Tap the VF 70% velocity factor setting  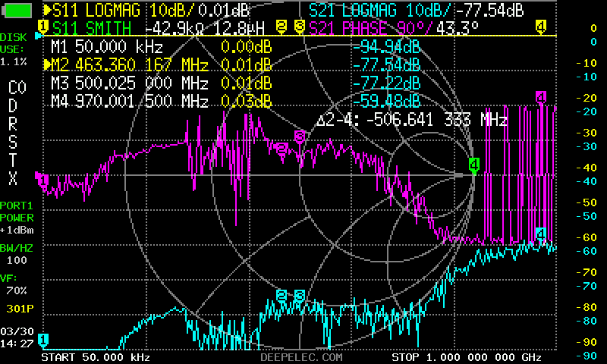(x=14, y=284)
